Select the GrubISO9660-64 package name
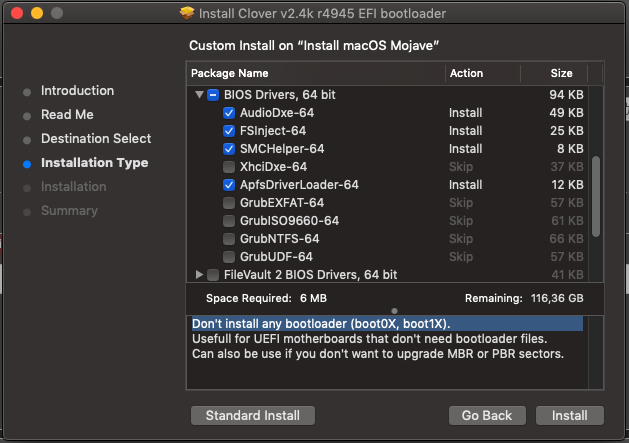Viewport: 629px width, 443px height. pos(290,221)
